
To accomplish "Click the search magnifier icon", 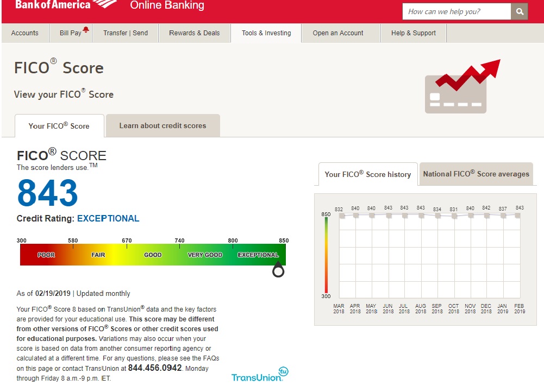I will click(x=520, y=12).
